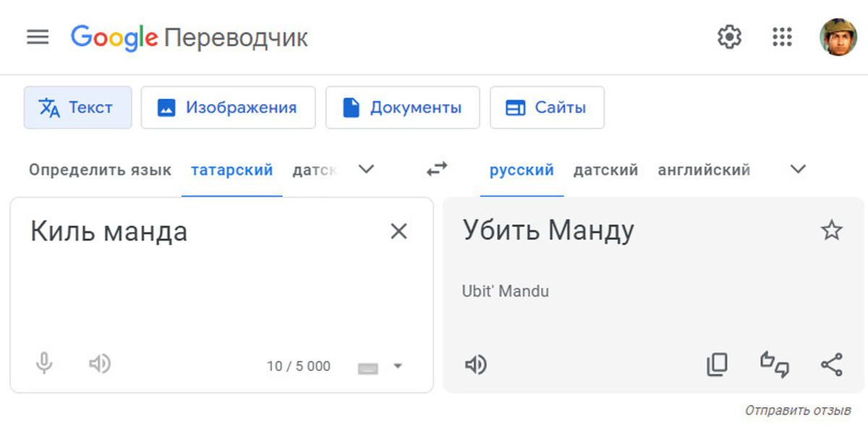Save translation with the star
The height and width of the screenshot is (431, 868).
click(832, 231)
